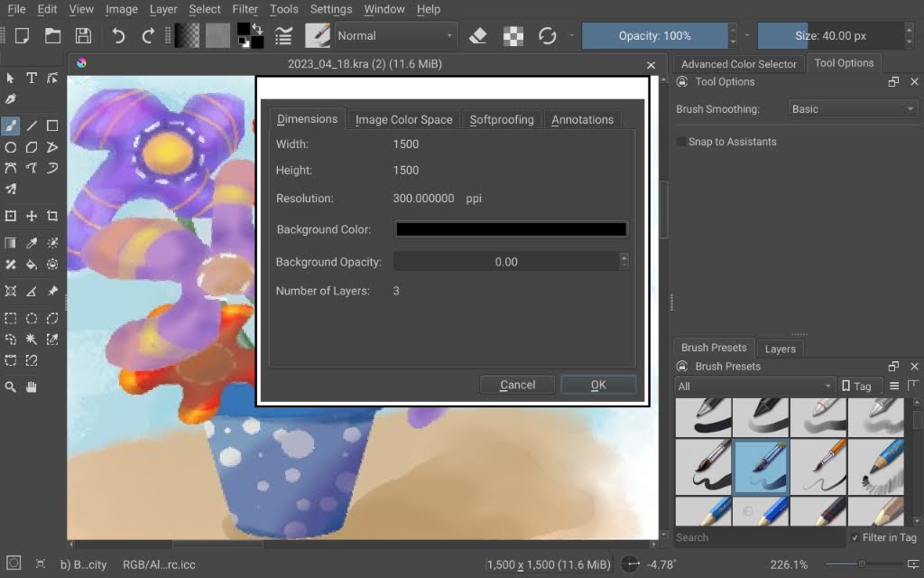Click the Cancel button in dialog
The height and width of the screenshot is (578, 924).
pyautogui.click(x=517, y=385)
